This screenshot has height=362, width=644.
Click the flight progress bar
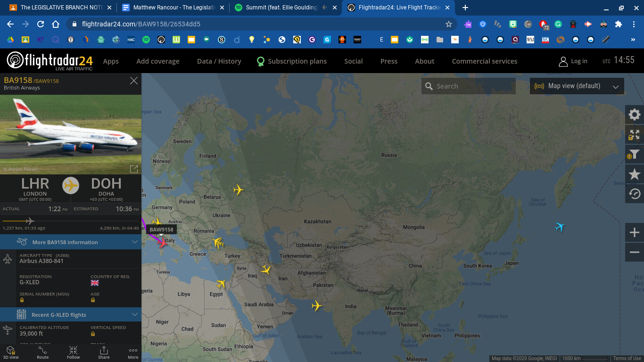point(71,221)
